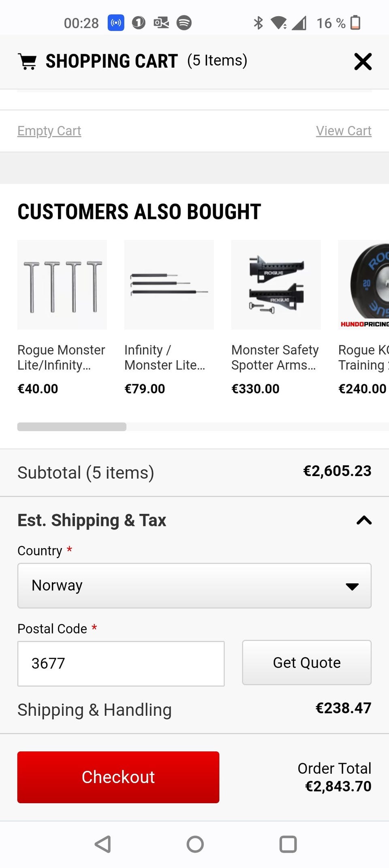The width and height of the screenshot is (389, 868).
Task: Click the Empty Cart link
Action: 49,131
